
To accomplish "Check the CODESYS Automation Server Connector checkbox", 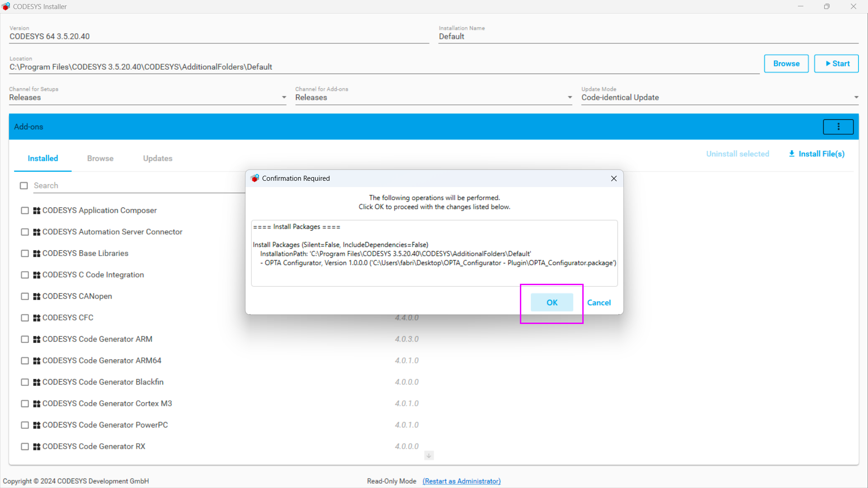I will [25, 232].
